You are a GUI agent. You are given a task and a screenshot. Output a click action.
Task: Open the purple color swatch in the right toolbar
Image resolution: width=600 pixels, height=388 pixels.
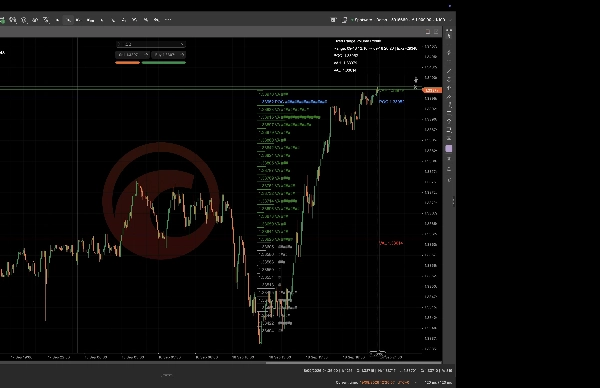[449, 148]
